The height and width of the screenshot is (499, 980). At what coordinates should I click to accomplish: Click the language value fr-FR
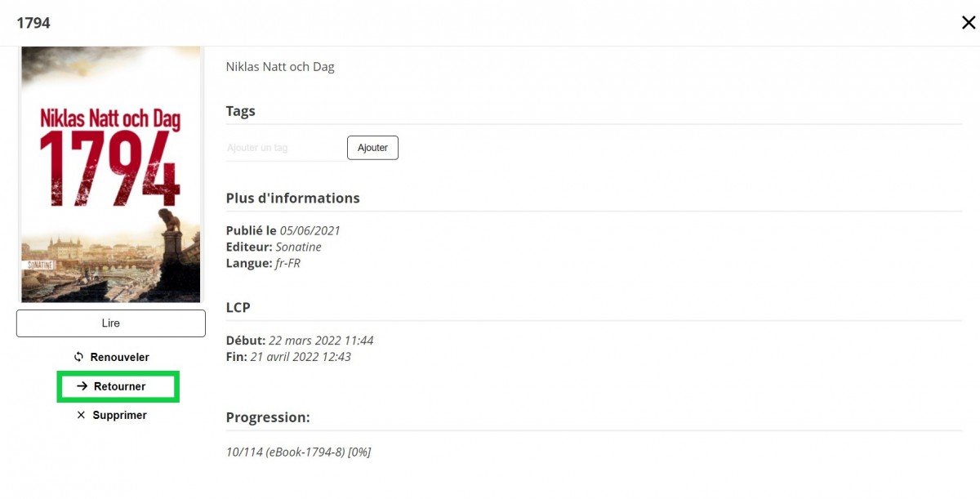[287, 263]
